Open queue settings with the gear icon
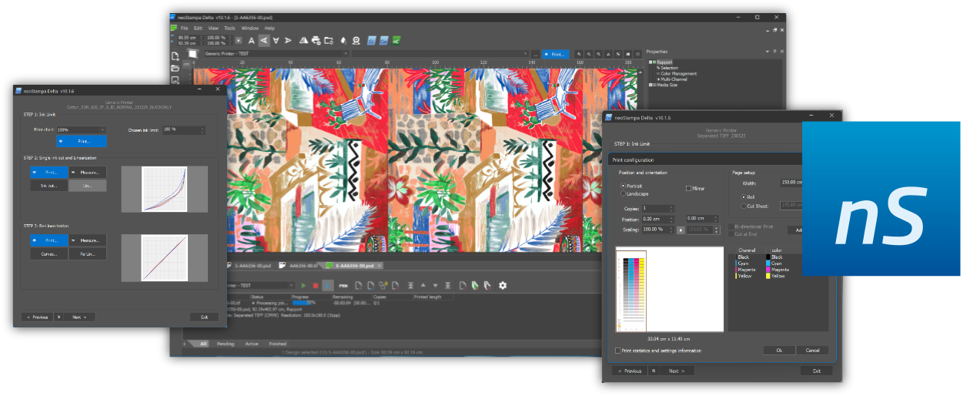Viewport: 980px width, 396px height. [x=503, y=286]
